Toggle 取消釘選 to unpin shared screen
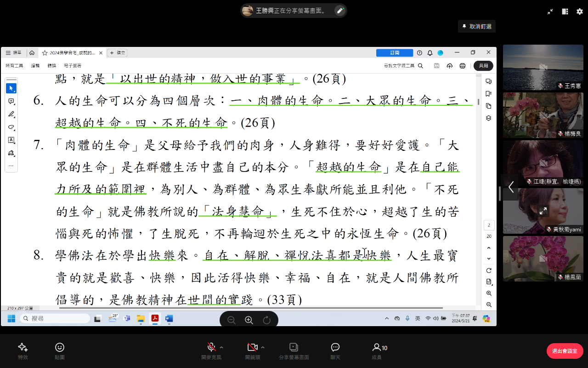588x368 pixels. tap(477, 27)
